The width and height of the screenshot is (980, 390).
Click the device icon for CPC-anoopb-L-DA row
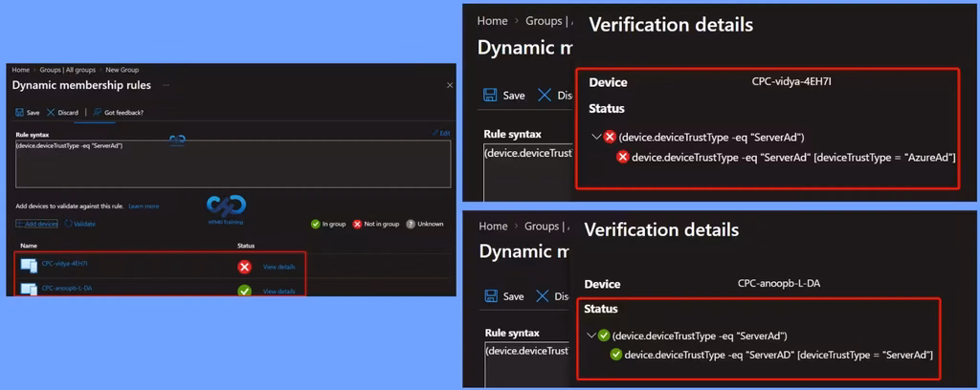pyautogui.click(x=29, y=289)
